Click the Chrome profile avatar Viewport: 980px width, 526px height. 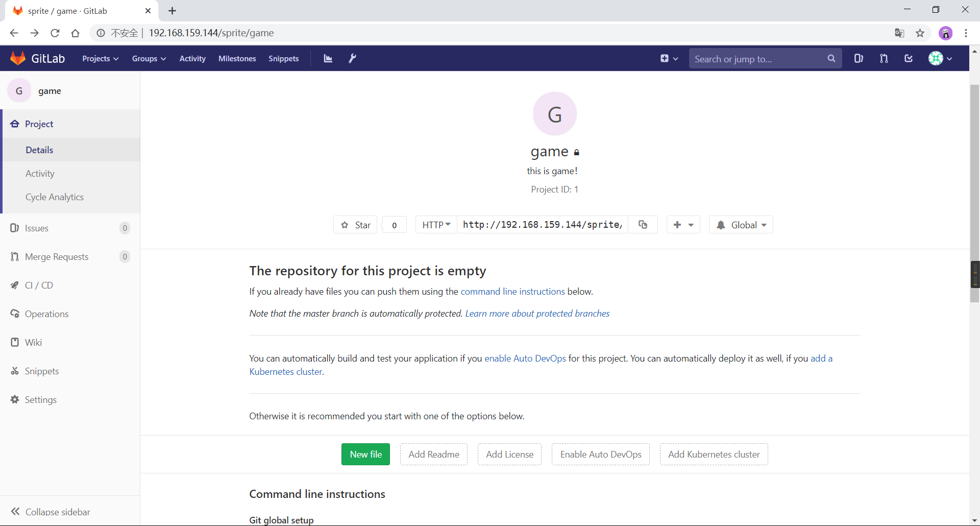tap(945, 33)
